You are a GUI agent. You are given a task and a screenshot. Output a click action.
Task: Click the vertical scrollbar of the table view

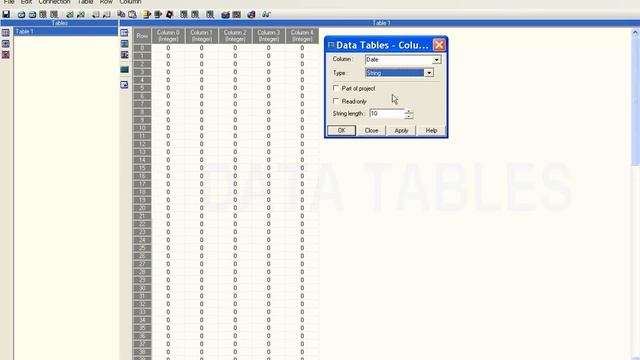point(635,194)
